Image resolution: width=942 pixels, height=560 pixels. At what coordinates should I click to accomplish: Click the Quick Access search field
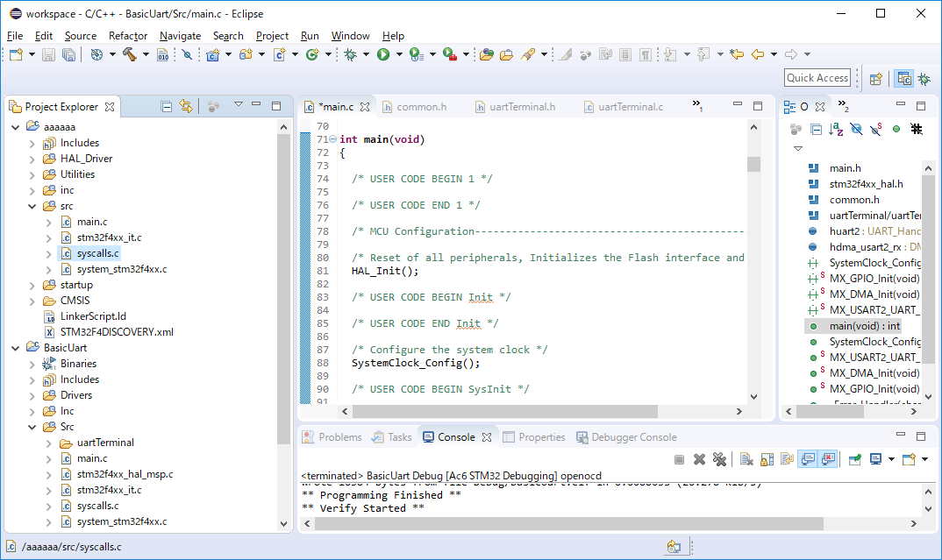coord(817,78)
